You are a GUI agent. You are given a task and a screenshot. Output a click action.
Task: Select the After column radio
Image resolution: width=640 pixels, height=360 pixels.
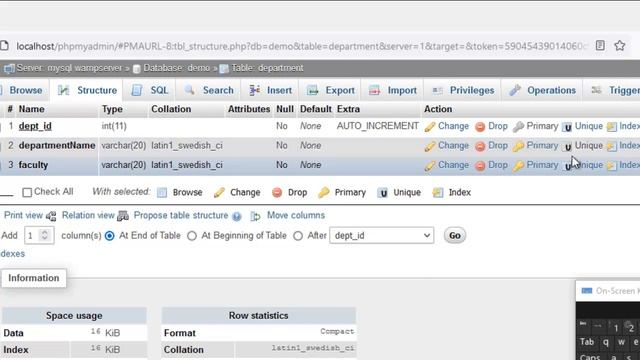298,236
